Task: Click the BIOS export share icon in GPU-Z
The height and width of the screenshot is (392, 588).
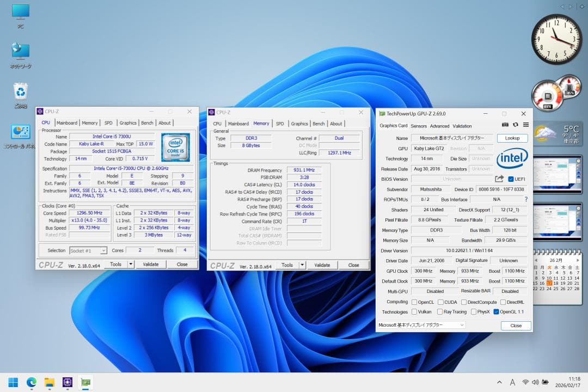Action: (x=499, y=179)
